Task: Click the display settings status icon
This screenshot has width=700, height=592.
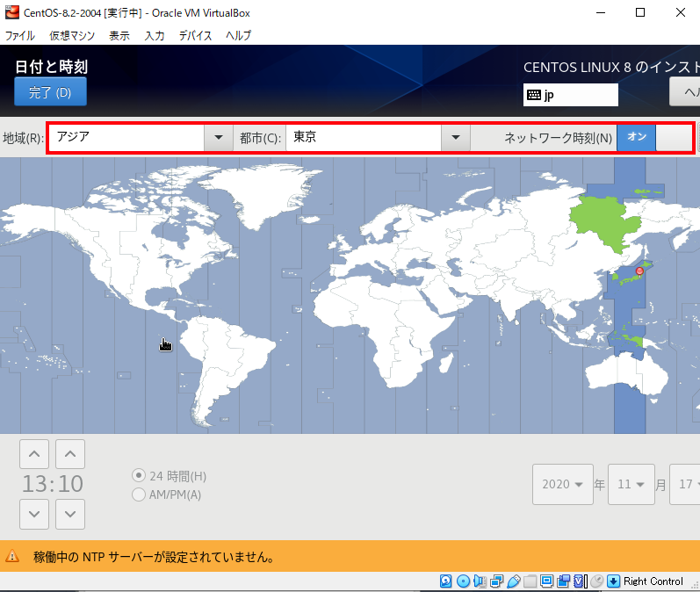Action: 546,581
